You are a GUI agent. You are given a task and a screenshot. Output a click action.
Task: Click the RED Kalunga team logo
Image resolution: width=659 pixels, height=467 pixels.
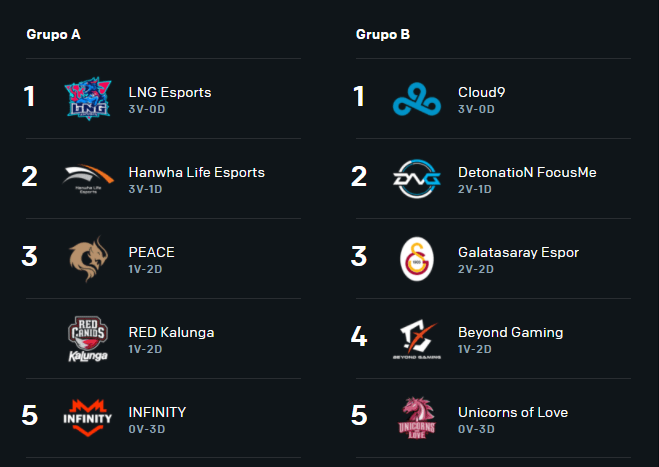pyautogui.click(x=88, y=338)
